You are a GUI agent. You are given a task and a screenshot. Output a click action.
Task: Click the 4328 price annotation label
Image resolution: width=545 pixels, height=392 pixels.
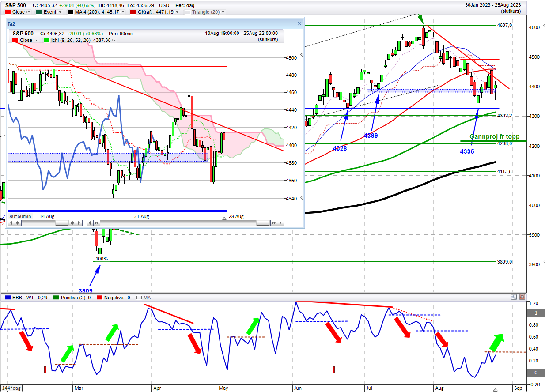pos(340,149)
